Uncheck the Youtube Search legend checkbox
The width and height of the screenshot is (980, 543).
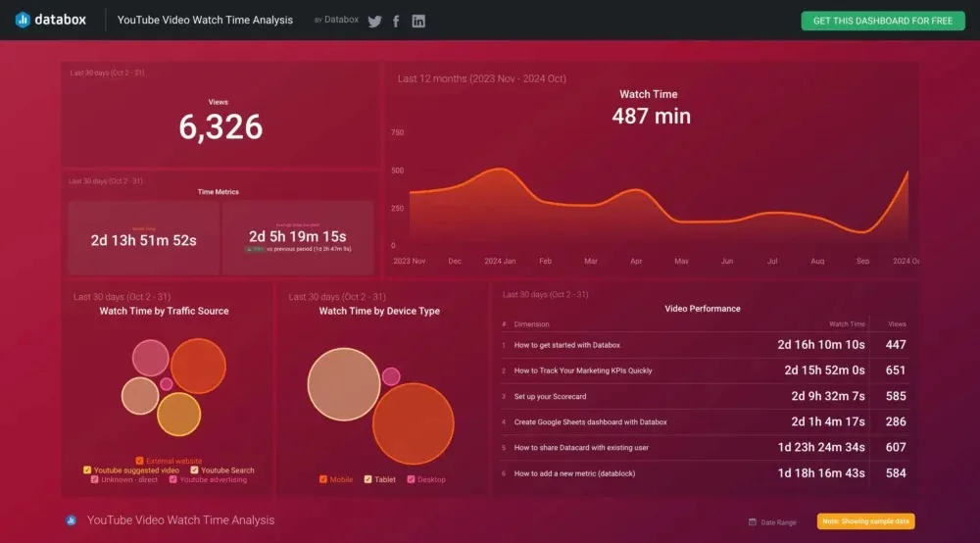tap(194, 470)
